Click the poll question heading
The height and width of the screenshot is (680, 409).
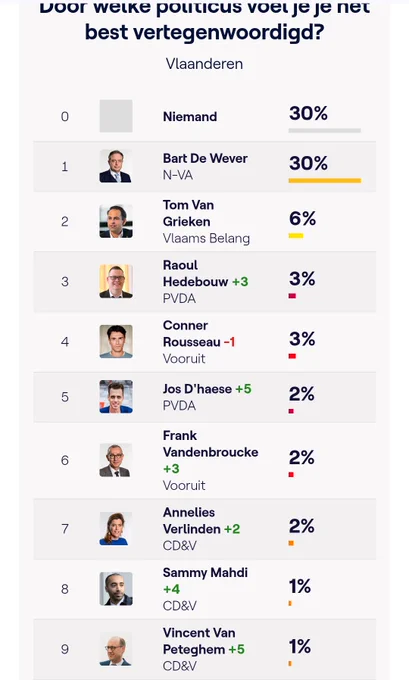[204, 21]
